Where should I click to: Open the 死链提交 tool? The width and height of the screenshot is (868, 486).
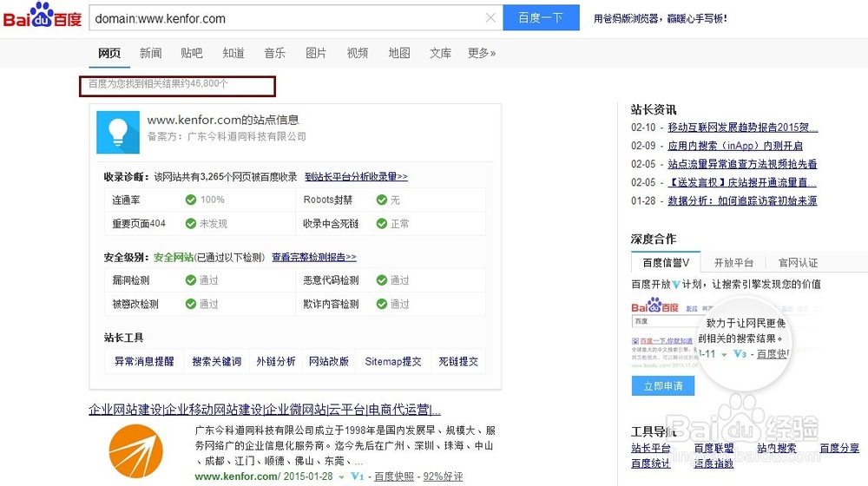point(458,361)
